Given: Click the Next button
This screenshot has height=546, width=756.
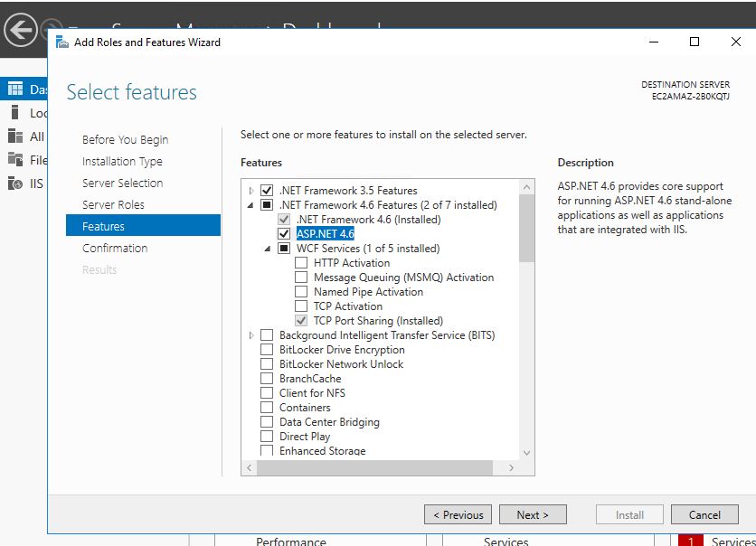Looking at the screenshot, I should click(x=533, y=514).
